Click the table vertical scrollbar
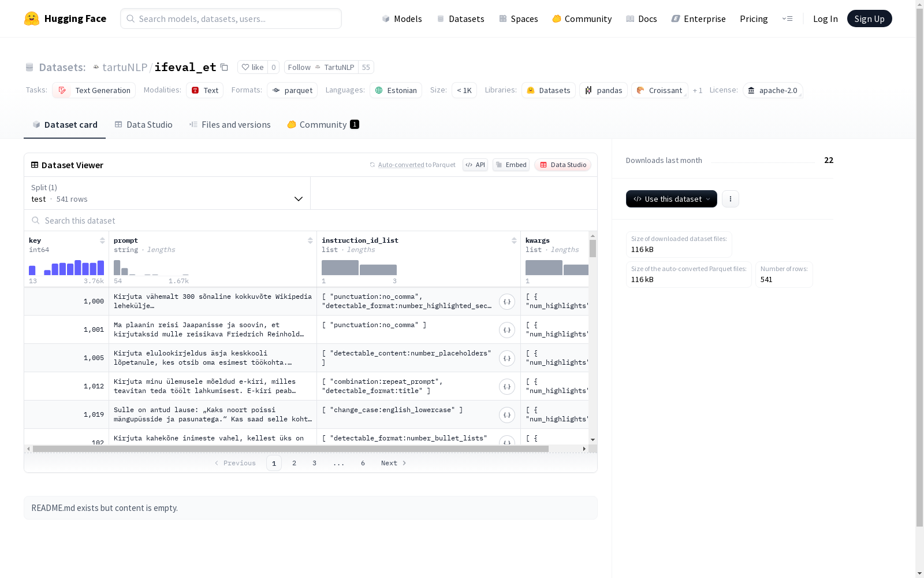The image size is (924, 578). (593, 249)
